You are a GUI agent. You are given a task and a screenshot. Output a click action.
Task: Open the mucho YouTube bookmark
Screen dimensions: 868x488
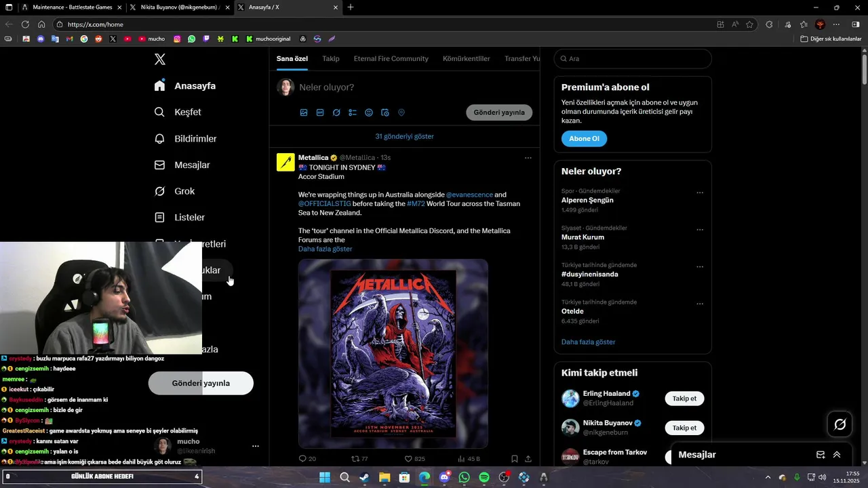click(152, 39)
